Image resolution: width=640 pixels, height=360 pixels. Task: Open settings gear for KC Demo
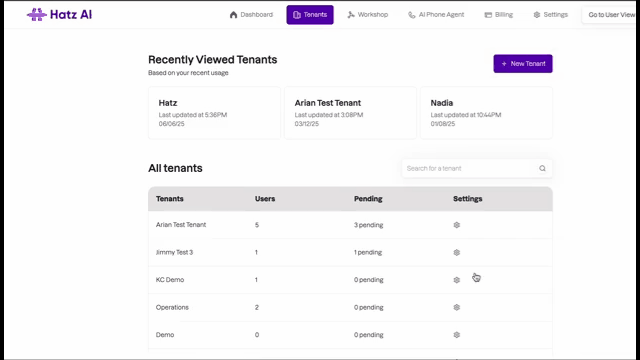(457, 280)
